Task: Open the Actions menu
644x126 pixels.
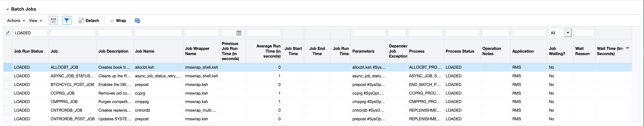Action: pyautogui.click(x=16, y=21)
